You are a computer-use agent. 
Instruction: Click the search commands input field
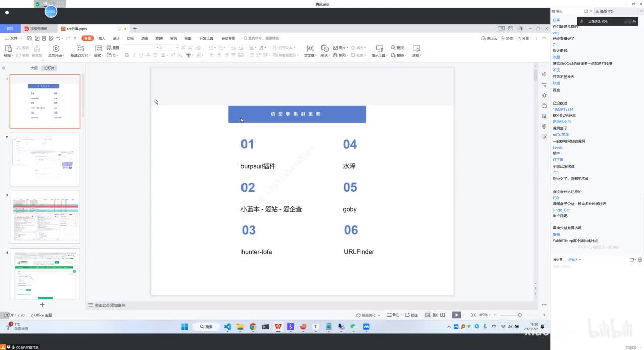pyautogui.click(x=262, y=38)
